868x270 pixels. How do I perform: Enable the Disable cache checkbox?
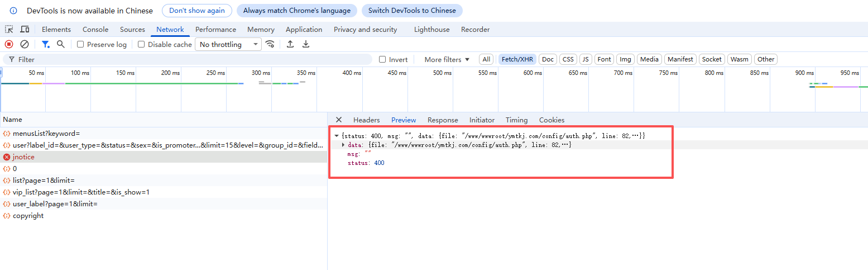tap(141, 45)
